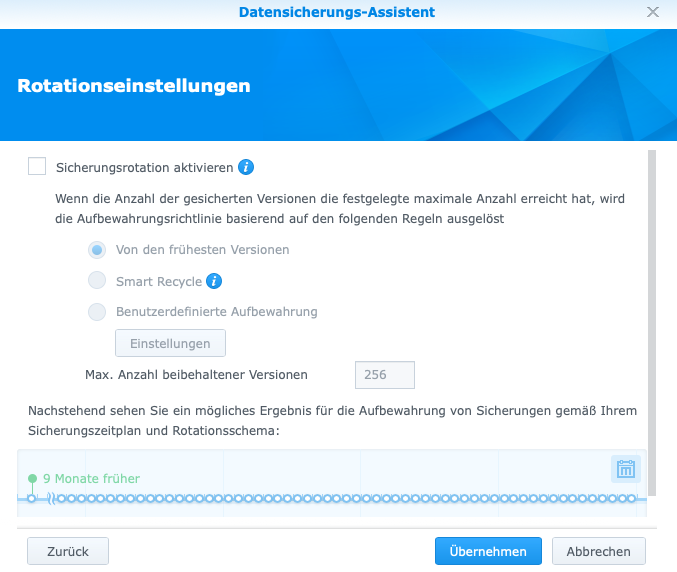Apply settings with Übernehmen
The width and height of the screenshot is (677, 572).
click(x=488, y=551)
